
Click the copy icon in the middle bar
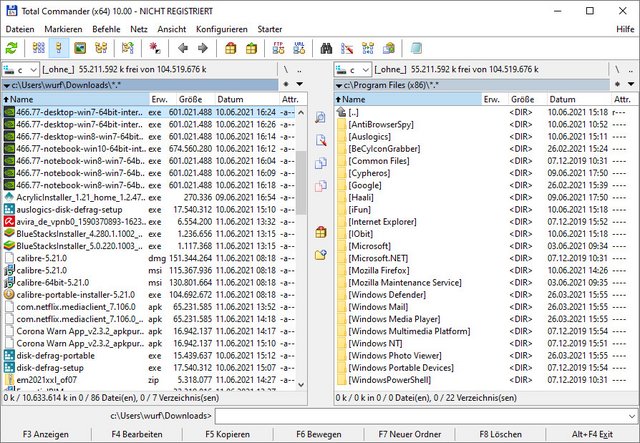[321, 163]
